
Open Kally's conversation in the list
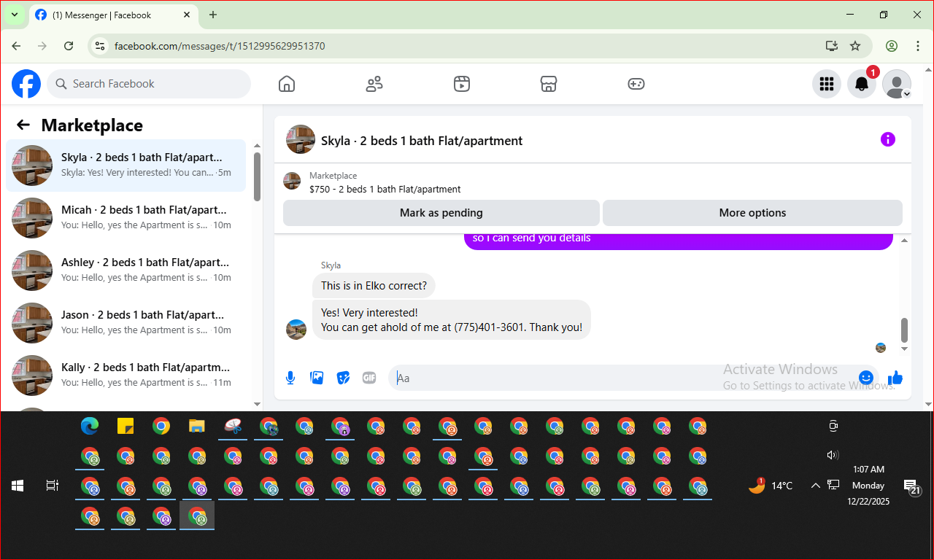click(126, 376)
